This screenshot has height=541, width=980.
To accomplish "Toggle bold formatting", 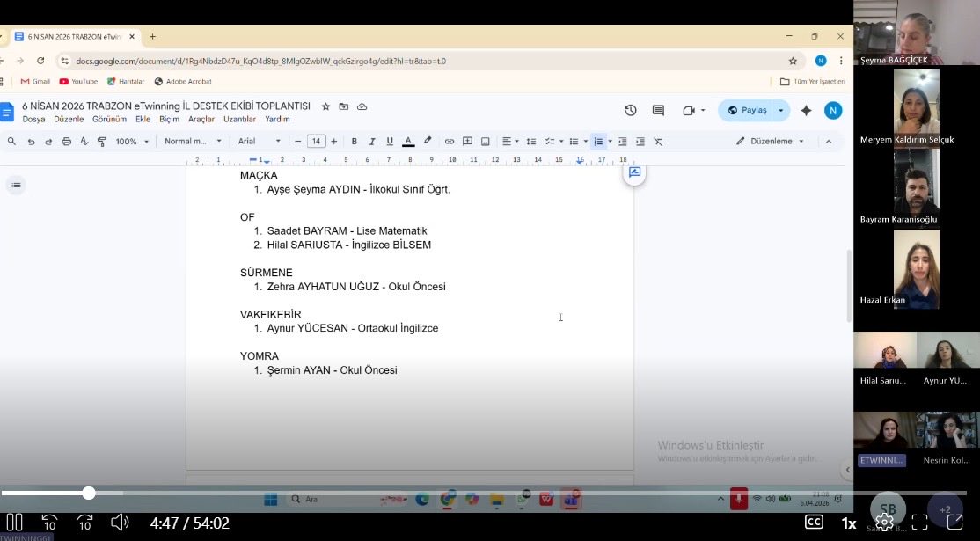I will coord(354,142).
